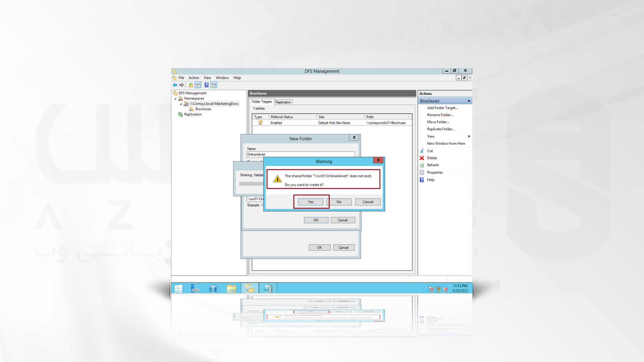Click Cancel in the Warning dialog
644x362 pixels.
[368, 202]
